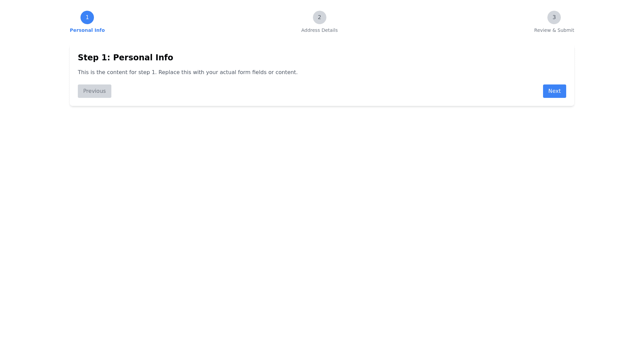Select the gray step 3 circle
Viewport: 644px width, 362px height.
(x=554, y=17)
